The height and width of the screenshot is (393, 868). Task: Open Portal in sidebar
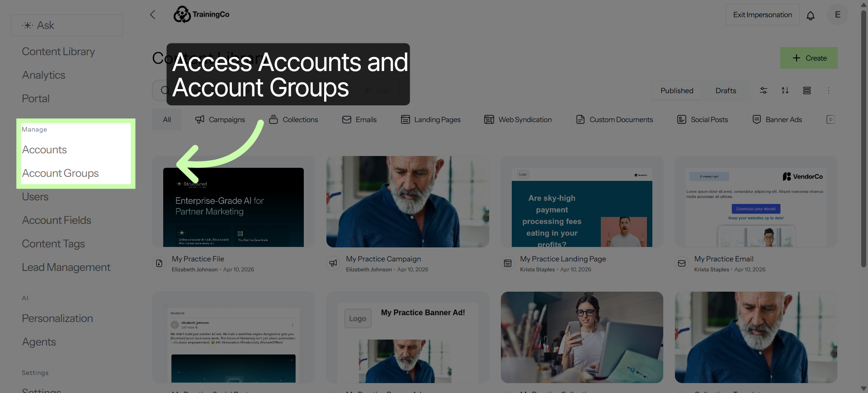coord(36,99)
